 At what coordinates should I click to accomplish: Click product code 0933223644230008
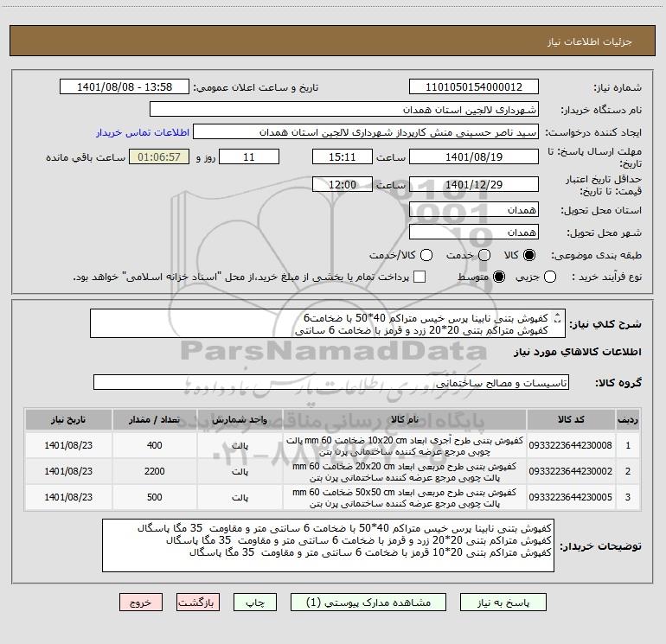(x=571, y=445)
